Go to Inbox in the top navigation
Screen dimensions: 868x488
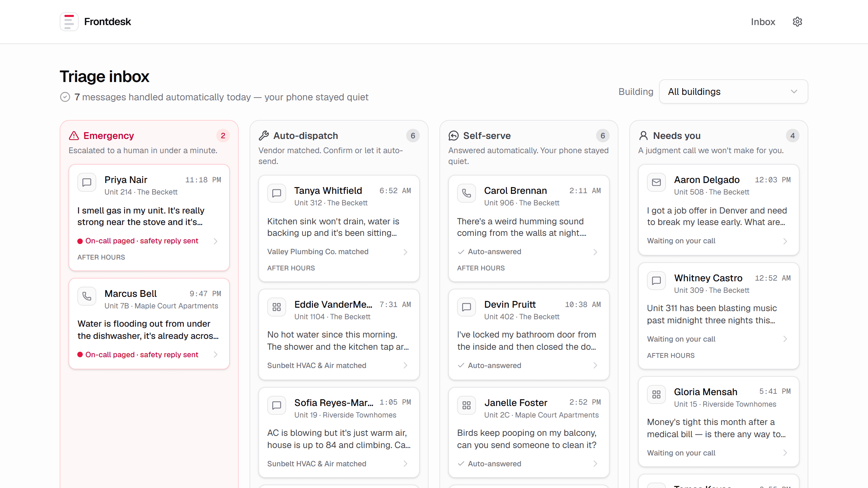coord(763,22)
